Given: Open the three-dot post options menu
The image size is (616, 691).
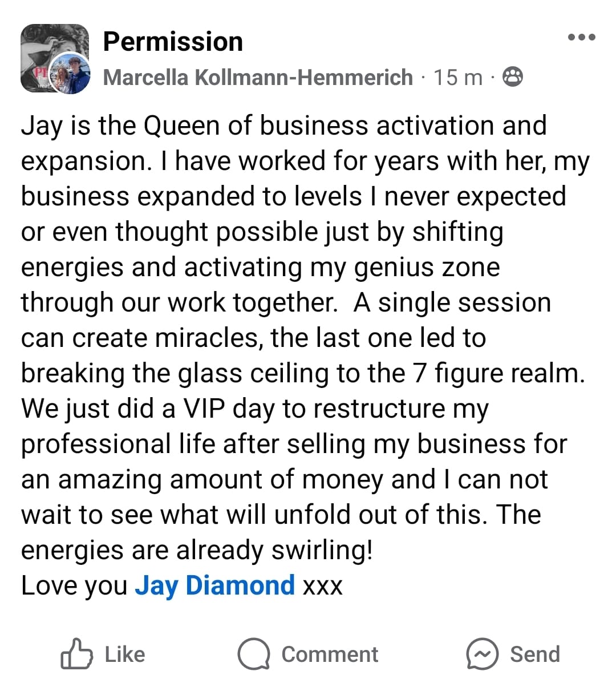Looking at the screenshot, I should pyautogui.click(x=581, y=38).
